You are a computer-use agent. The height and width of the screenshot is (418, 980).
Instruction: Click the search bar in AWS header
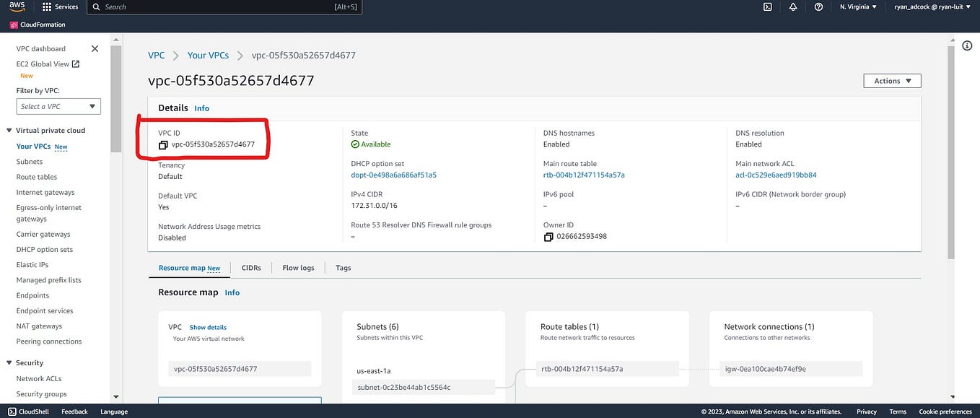tap(225, 6)
